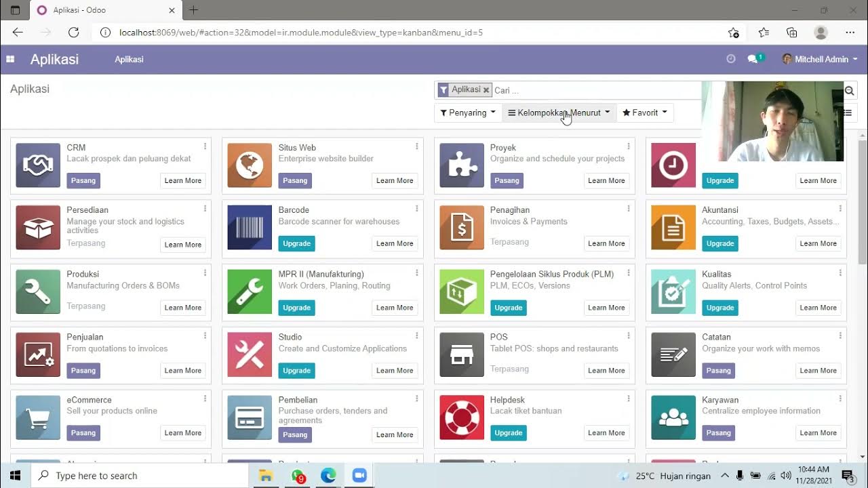Viewport: 868px width, 488px height.
Task: Click the Barcode app icon
Action: click(250, 228)
